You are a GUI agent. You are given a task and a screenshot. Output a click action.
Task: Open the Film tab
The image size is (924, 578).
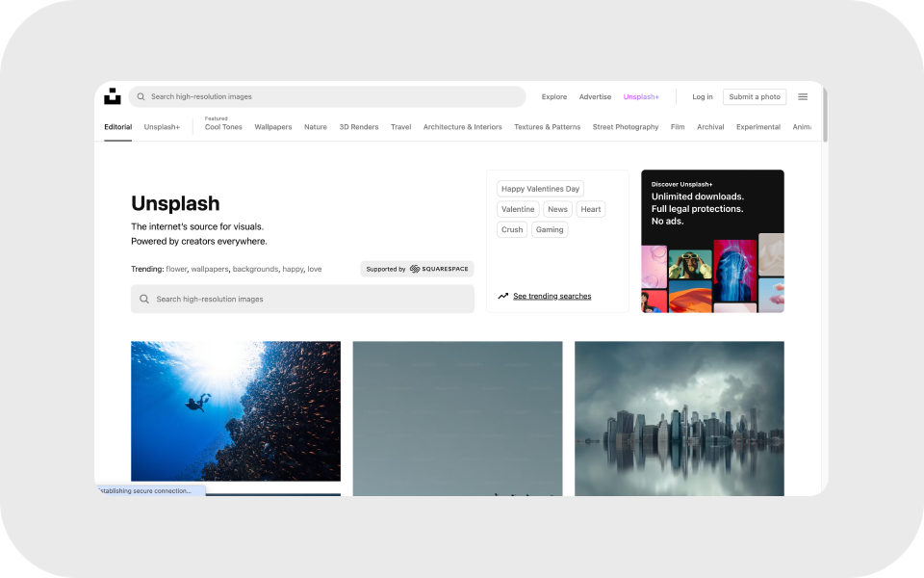[677, 127]
